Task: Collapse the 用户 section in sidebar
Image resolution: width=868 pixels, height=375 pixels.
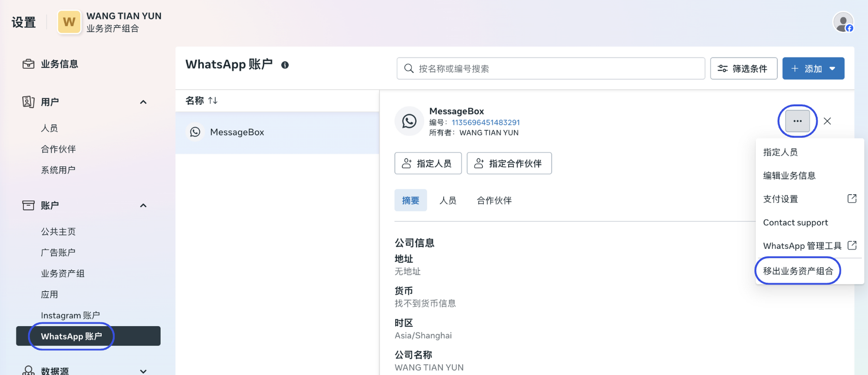Action: pyautogui.click(x=143, y=102)
